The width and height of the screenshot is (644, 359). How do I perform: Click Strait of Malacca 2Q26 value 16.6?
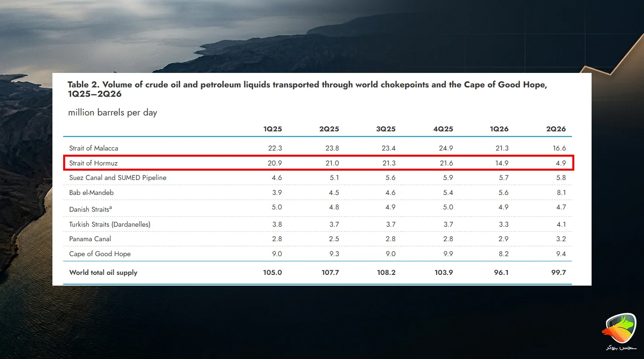[x=559, y=148]
